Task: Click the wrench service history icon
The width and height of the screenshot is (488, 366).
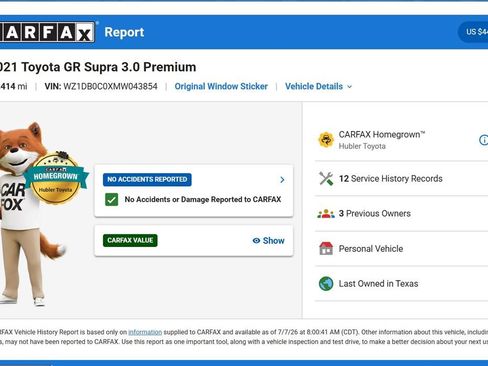Action: point(326,179)
